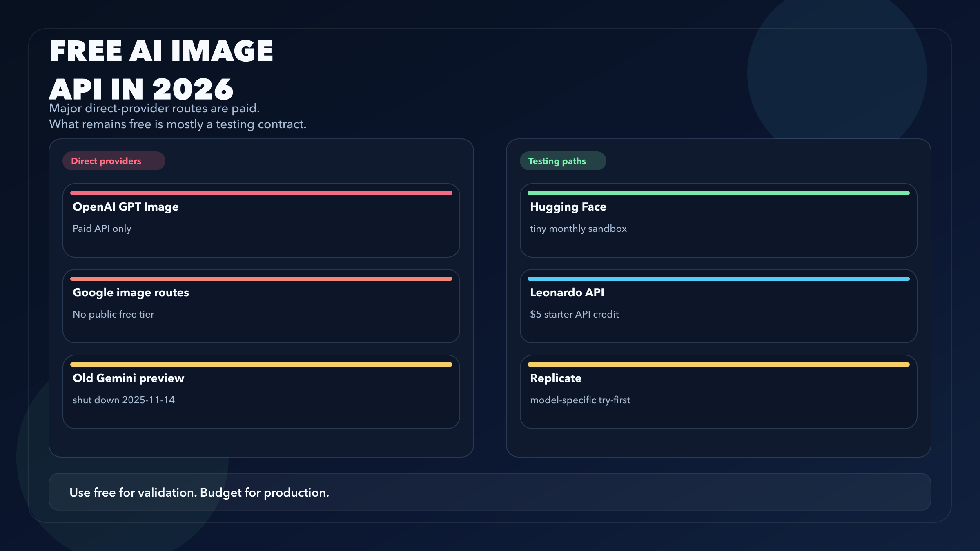
Task: Click the Direct providers badge
Action: click(x=114, y=161)
